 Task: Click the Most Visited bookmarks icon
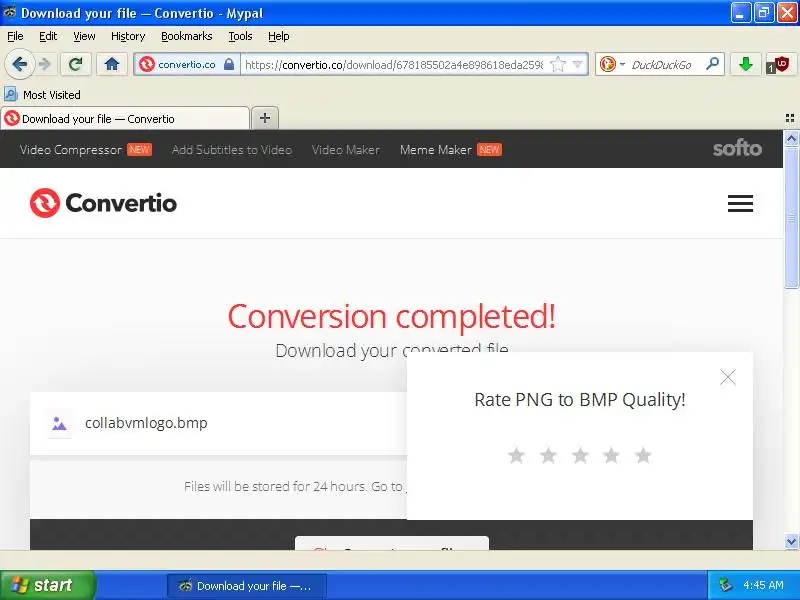11,94
